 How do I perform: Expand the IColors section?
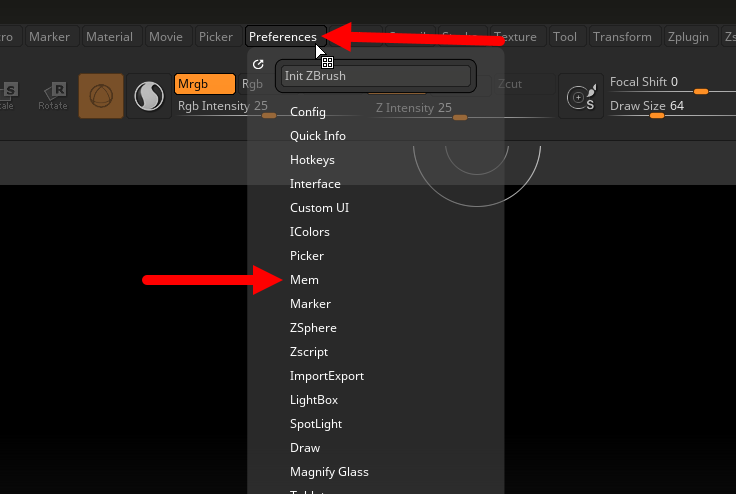pos(310,232)
